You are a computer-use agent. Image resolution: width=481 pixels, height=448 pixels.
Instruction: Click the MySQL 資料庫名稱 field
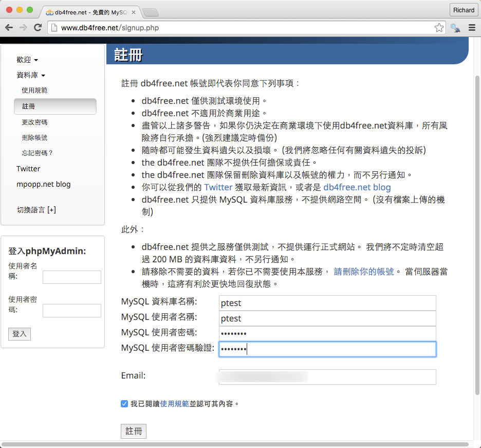327,303
